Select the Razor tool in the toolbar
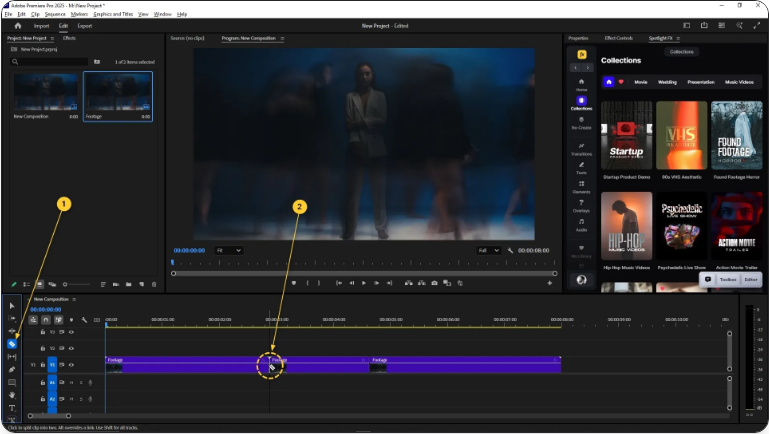This screenshot has width=769, height=434. coord(12,344)
